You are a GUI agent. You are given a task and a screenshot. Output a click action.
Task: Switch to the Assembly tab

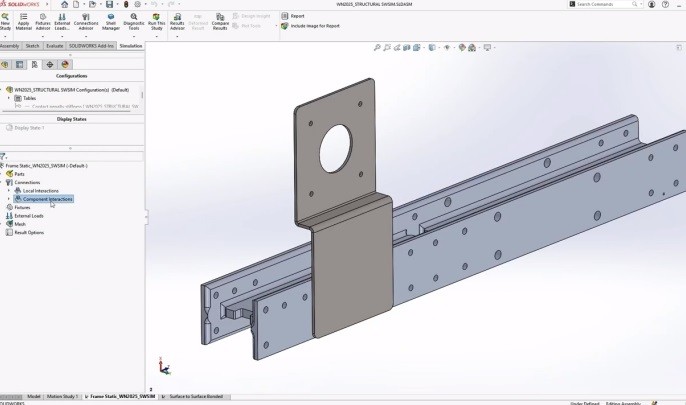click(x=10, y=46)
